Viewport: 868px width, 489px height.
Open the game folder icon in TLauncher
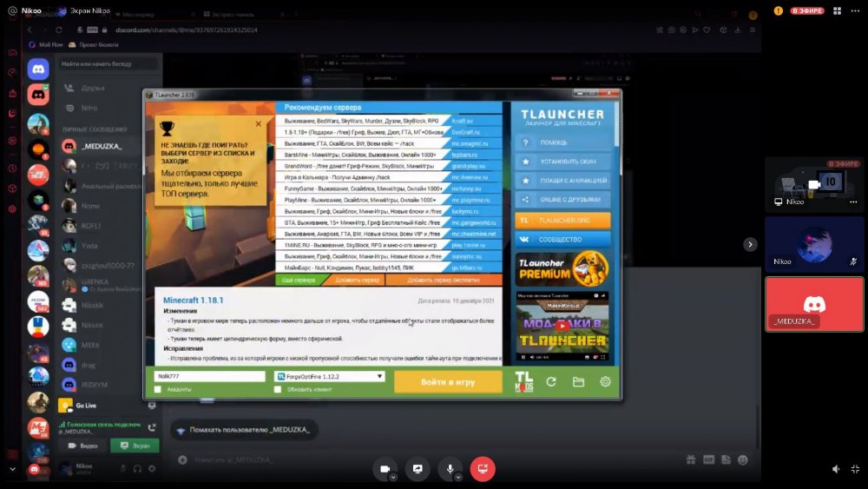pos(578,381)
